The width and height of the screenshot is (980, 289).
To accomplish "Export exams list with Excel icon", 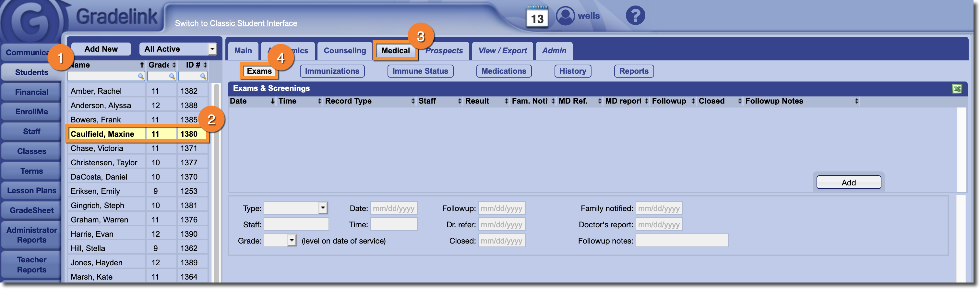I will pyautogui.click(x=957, y=89).
